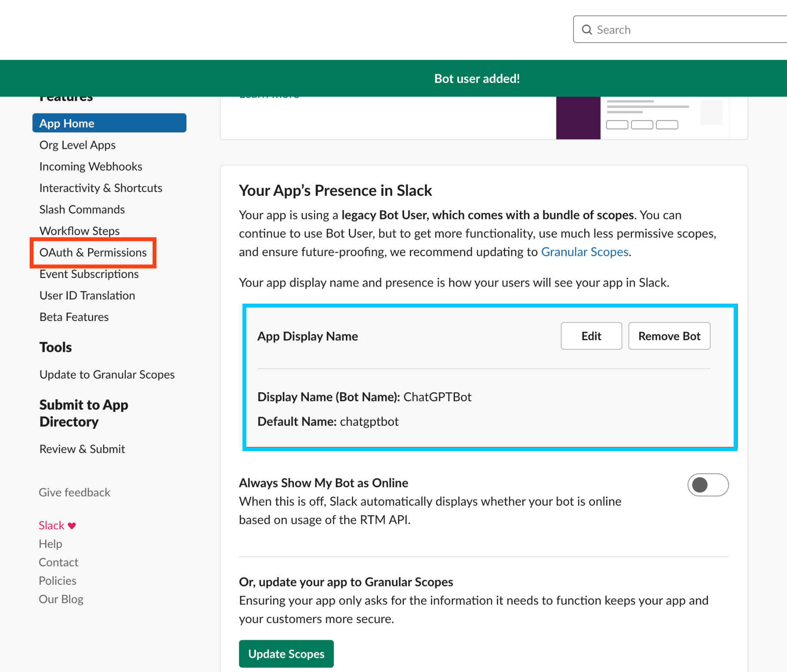This screenshot has height=672, width=787.
Task: Click the Submit to App Directory heading
Action: point(84,413)
